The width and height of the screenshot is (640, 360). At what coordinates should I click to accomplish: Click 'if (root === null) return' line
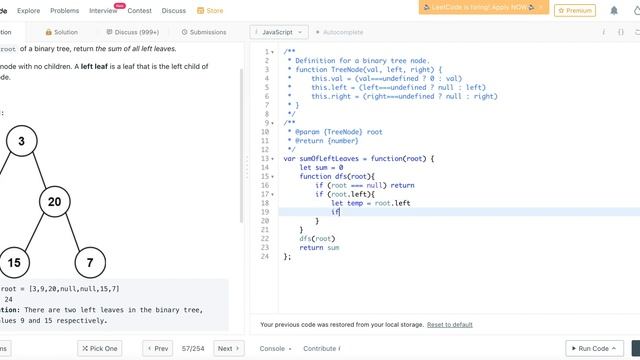coord(364,186)
